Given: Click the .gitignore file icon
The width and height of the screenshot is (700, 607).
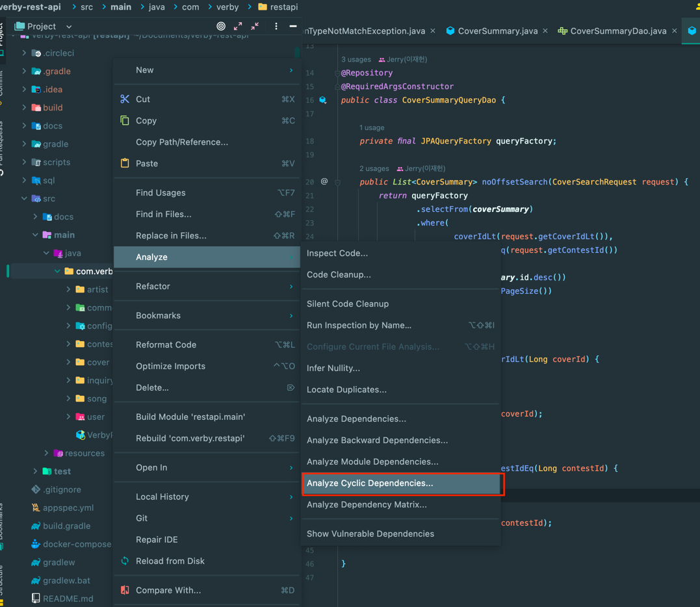Looking at the screenshot, I should (36, 489).
